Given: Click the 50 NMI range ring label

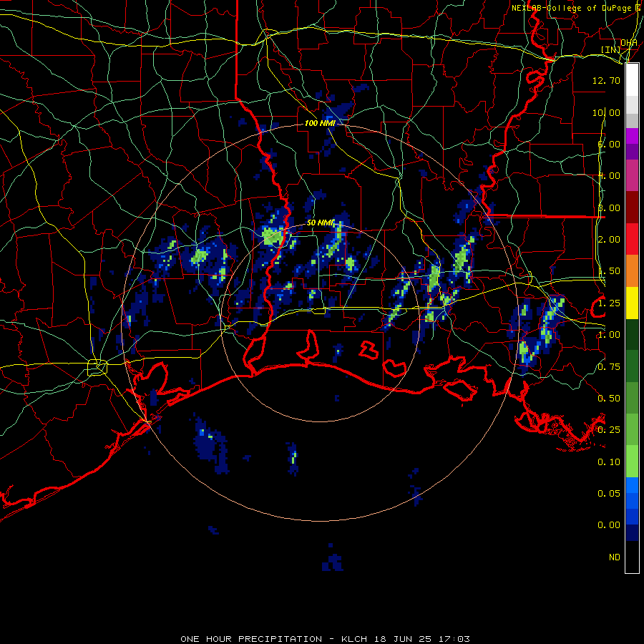Looking at the screenshot, I should (x=321, y=223).
